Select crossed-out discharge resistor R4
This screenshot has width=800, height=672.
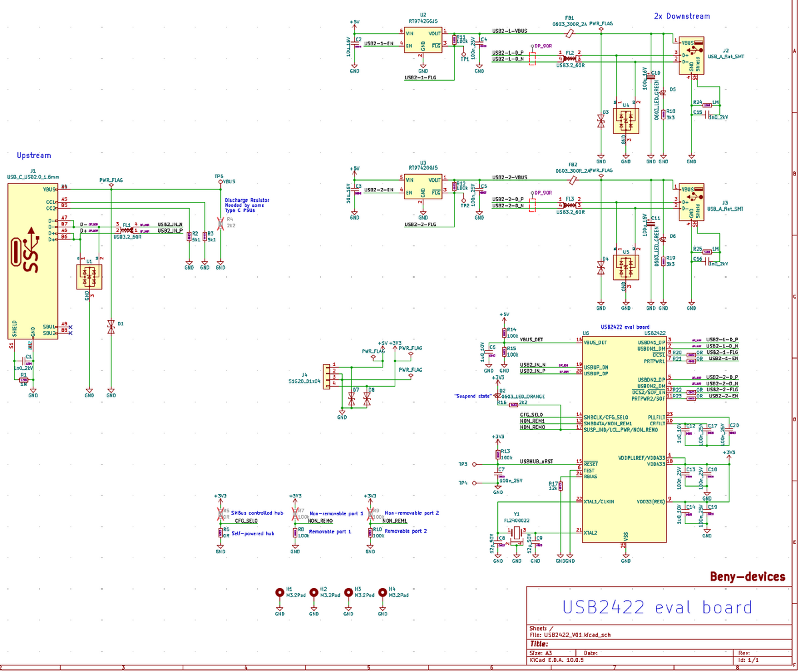(x=221, y=223)
